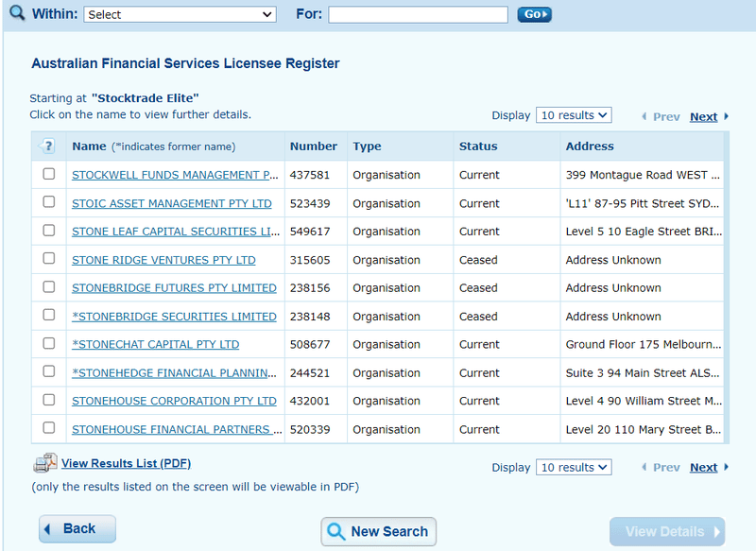The width and height of the screenshot is (756, 551).
Task: Click the For search input field
Action: point(418,14)
